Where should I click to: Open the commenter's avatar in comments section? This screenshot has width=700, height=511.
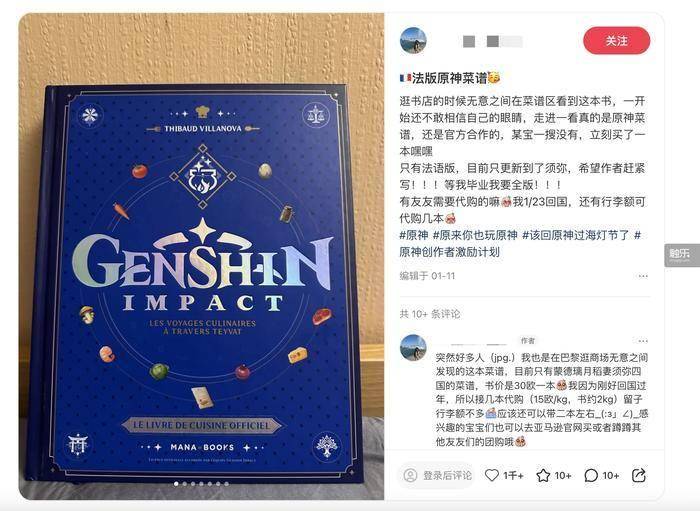tap(413, 348)
